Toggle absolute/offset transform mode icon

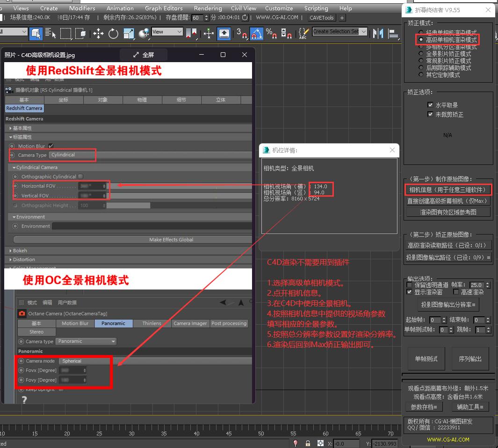(x=320, y=443)
